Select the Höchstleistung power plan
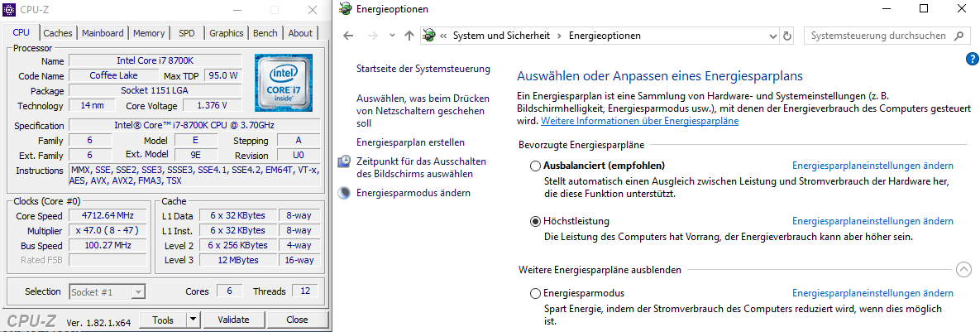 534,221
